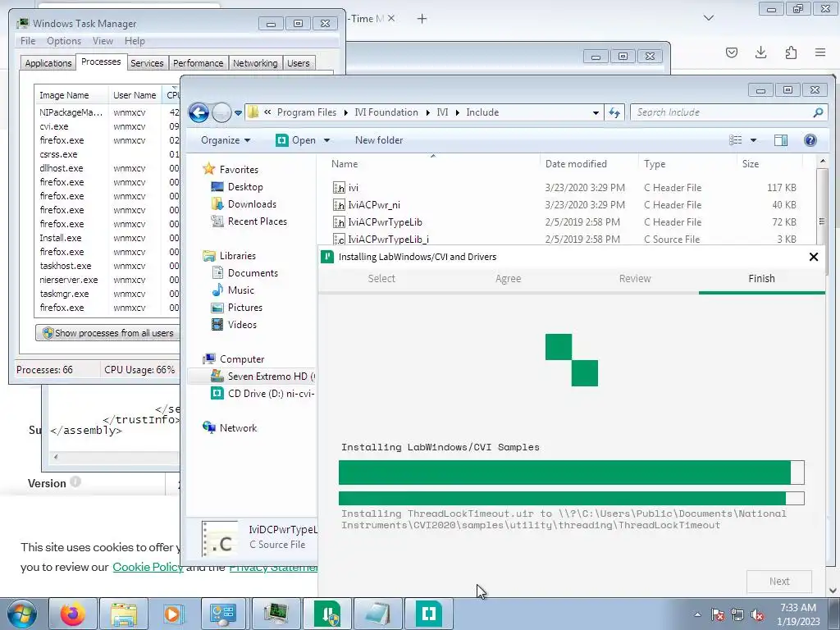Close the LabWindows/CVI installer dialog
840x630 pixels.
[813, 257]
